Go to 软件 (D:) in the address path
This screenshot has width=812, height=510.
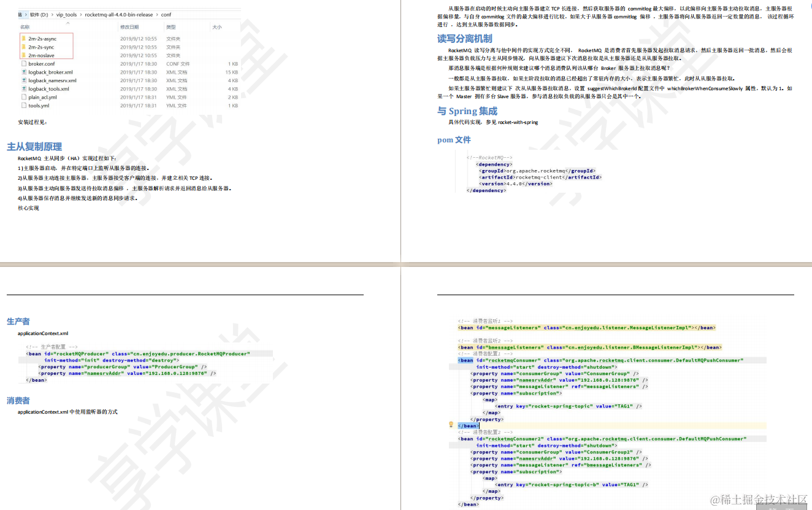tap(39, 14)
